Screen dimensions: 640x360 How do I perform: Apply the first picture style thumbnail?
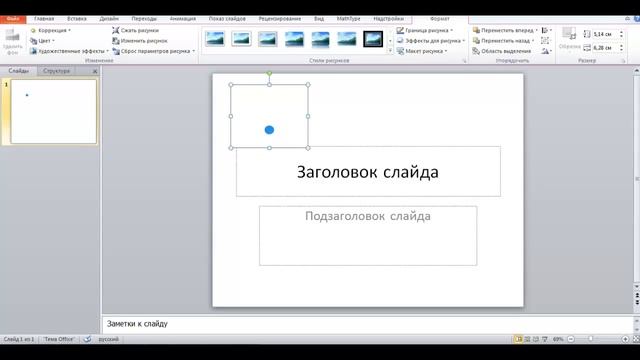click(215, 39)
